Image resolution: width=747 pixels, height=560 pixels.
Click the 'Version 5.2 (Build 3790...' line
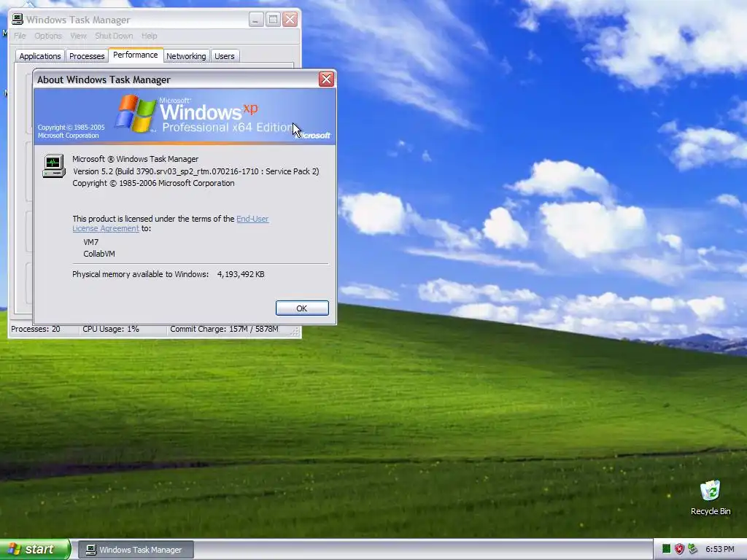[x=196, y=171]
